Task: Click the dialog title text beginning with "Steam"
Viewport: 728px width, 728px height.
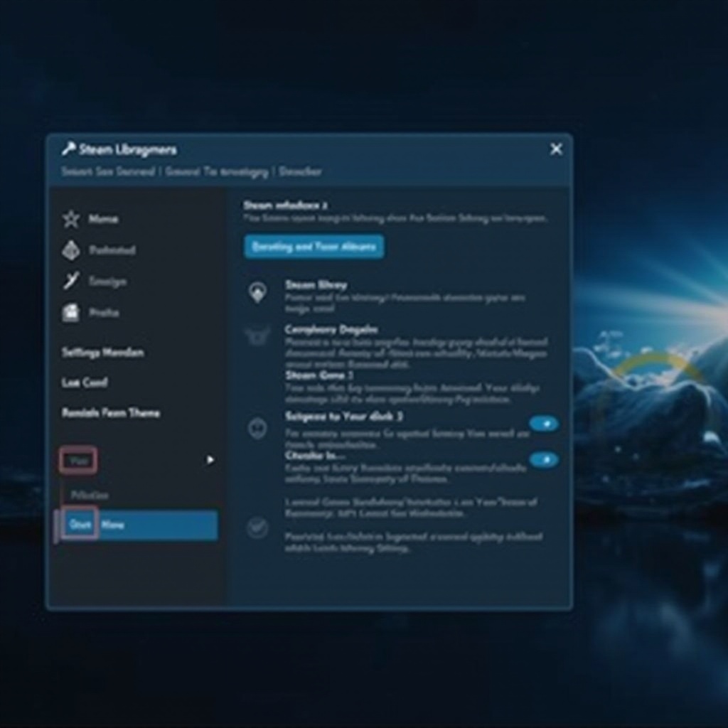Action: (128, 149)
